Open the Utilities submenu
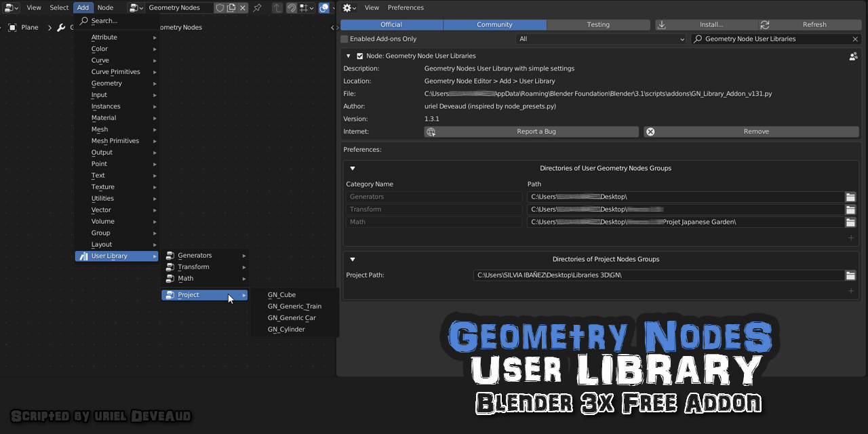The width and height of the screenshot is (868, 434). [x=117, y=199]
